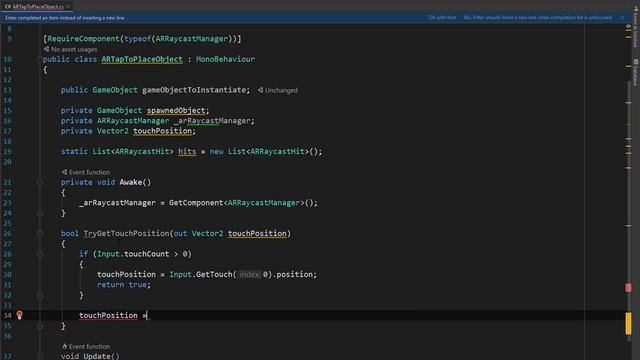The height and width of the screenshot is (360, 640).
Task: Collapse the if block fold at line 28
Action: pyautogui.click(x=40, y=254)
